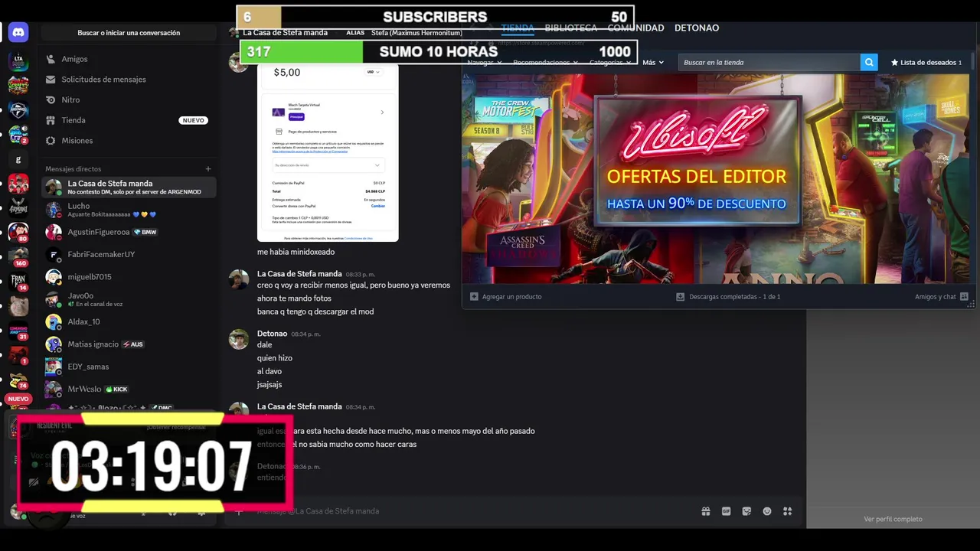Viewport: 980px width, 551px height.
Task: Open the DETONAO profile tab in Steam
Action: [x=697, y=28]
